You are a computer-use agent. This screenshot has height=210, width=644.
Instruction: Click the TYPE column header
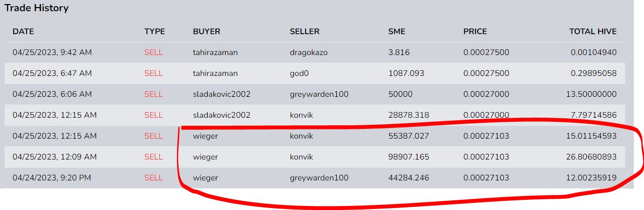tap(155, 32)
